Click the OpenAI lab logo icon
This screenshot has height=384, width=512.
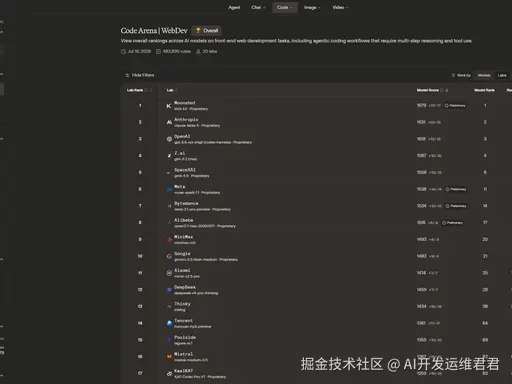169,139
